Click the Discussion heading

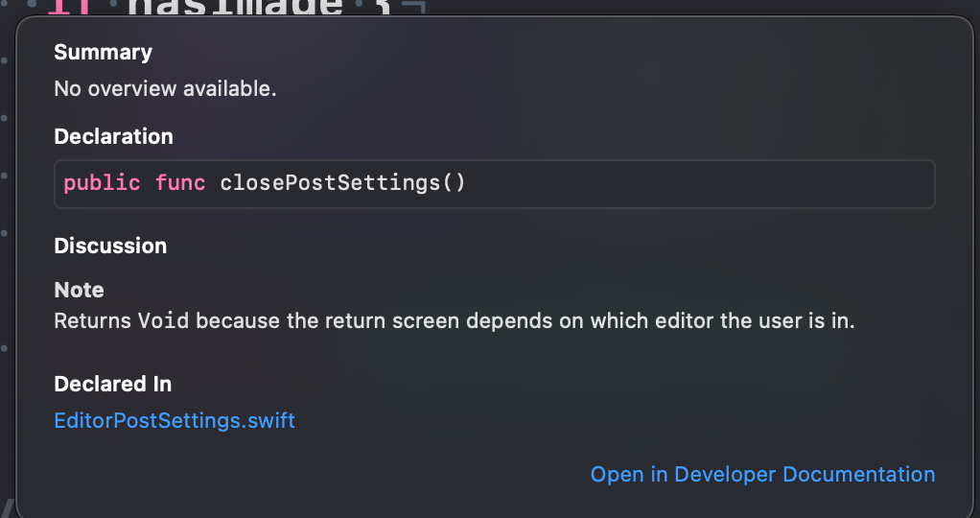point(110,246)
